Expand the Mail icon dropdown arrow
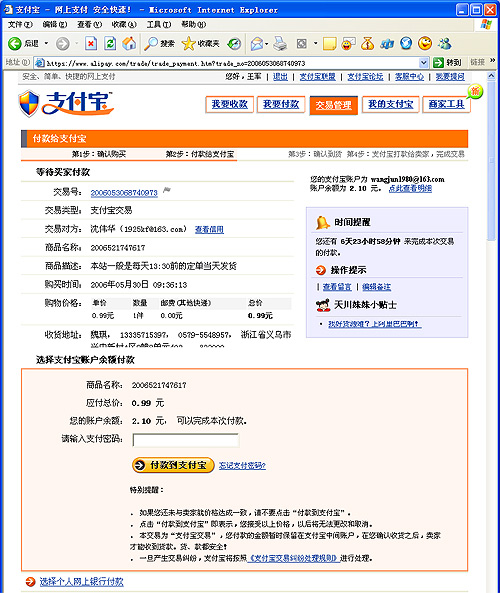 267,44
